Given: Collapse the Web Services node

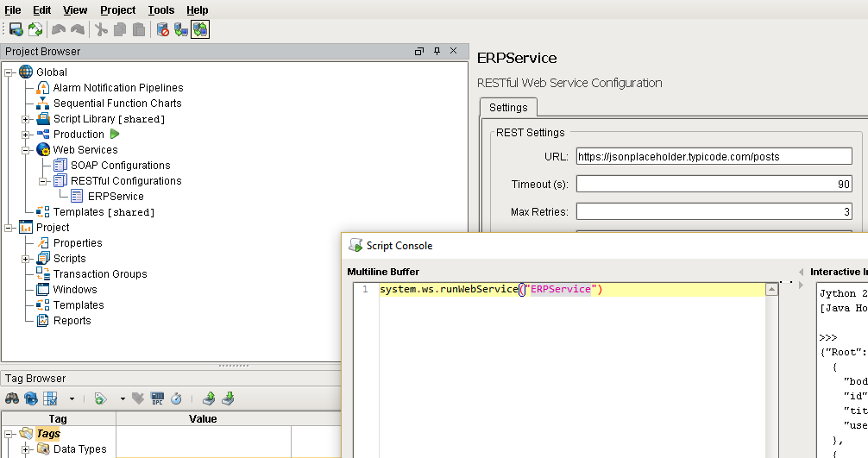Looking at the screenshot, I should pyautogui.click(x=26, y=150).
